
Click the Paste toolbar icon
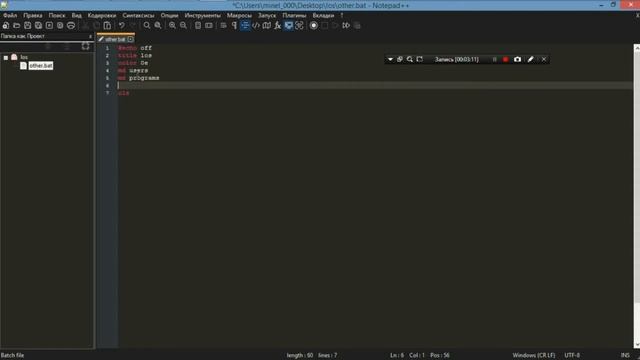tap(107, 26)
